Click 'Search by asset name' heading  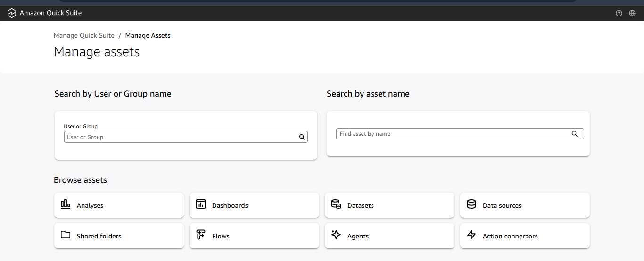(368, 94)
